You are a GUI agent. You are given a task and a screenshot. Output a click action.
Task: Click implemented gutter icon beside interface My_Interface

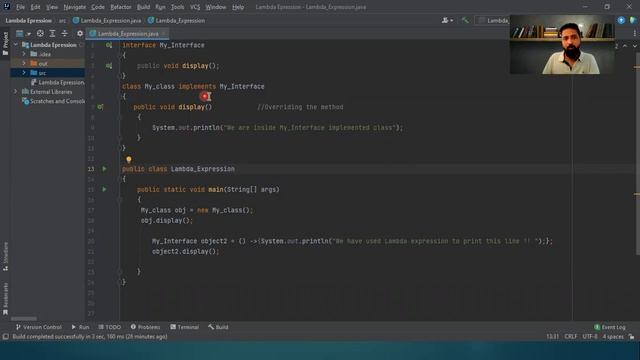click(x=109, y=45)
